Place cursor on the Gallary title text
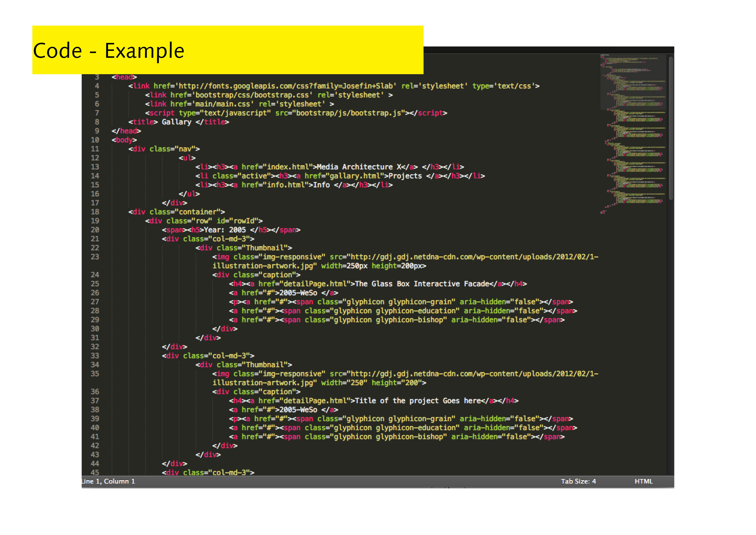Screen dimensions: 756x535 [x=177, y=122]
